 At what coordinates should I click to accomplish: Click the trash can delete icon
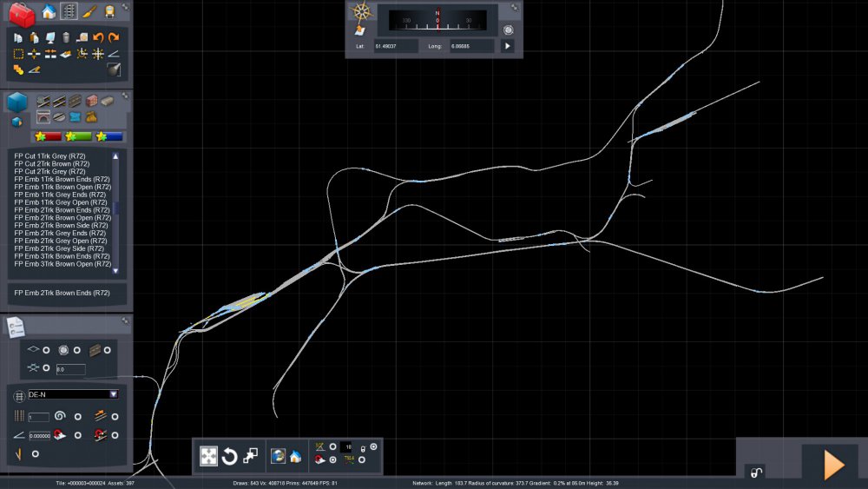(x=66, y=37)
